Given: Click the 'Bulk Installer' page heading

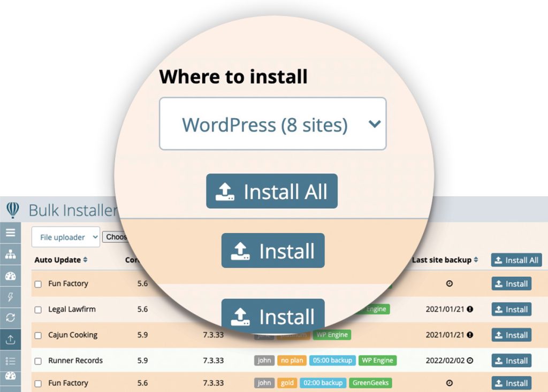Looking at the screenshot, I should point(73,211).
